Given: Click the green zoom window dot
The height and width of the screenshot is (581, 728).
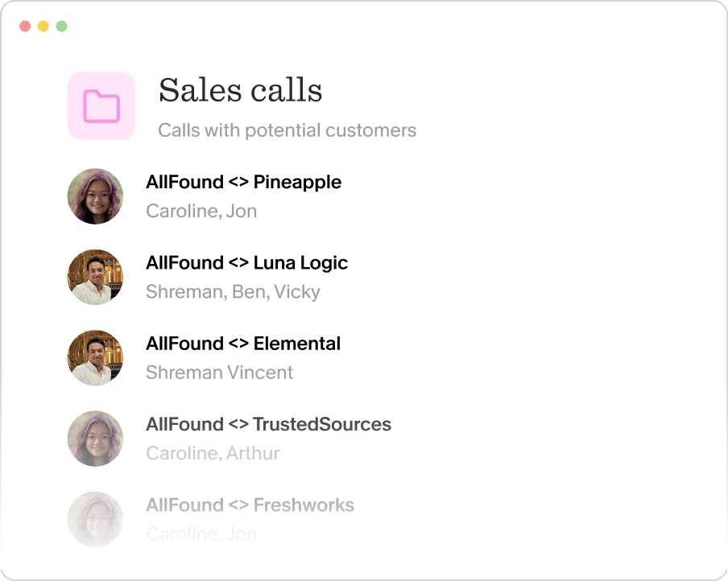Looking at the screenshot, I should [x=61, y=26].
